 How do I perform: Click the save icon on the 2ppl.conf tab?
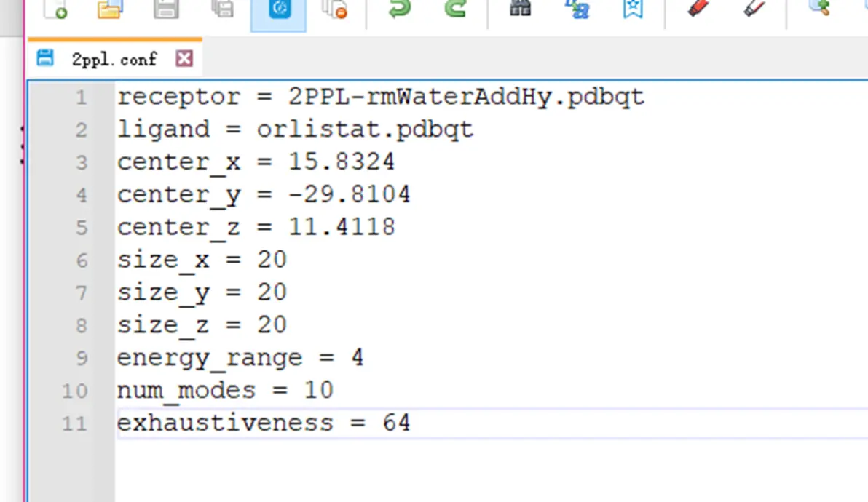click(44, 59)
